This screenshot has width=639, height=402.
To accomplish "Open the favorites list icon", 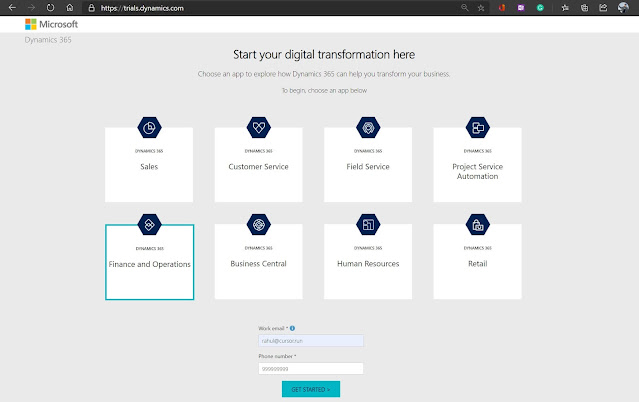I will coord(565,8).
